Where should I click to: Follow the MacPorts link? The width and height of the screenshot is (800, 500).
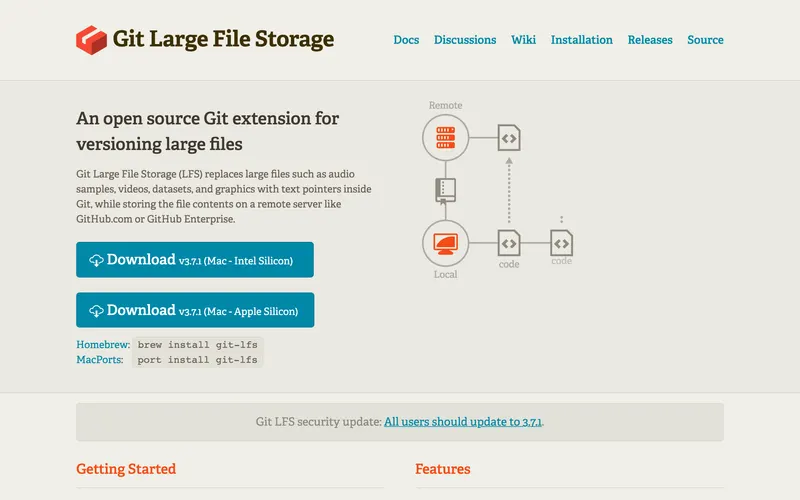tap(99, 359)
